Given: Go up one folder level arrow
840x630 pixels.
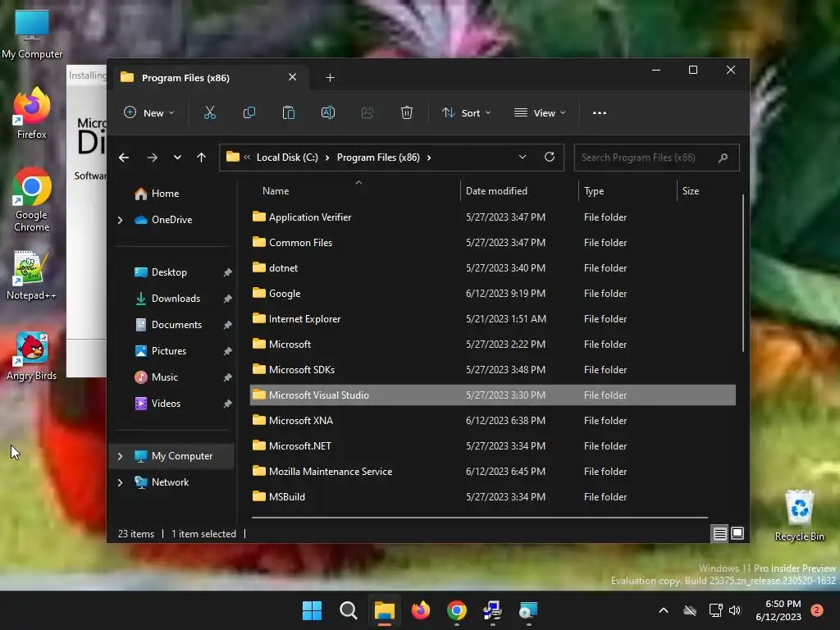Looking at the screenshot, I should coord(202,157).
